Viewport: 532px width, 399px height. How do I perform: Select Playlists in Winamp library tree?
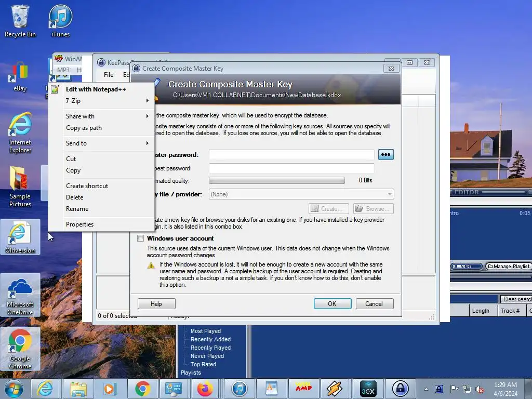point(191,373)
